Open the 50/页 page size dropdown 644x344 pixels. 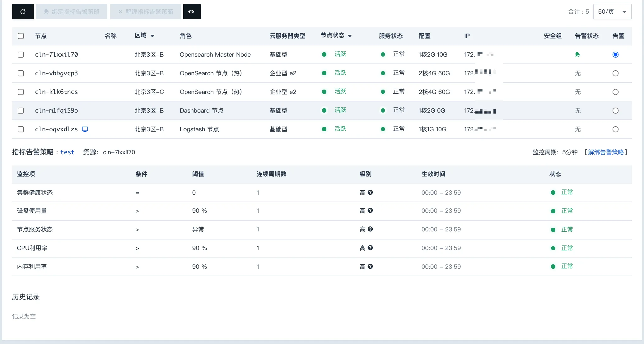click(x=612, y=12)
